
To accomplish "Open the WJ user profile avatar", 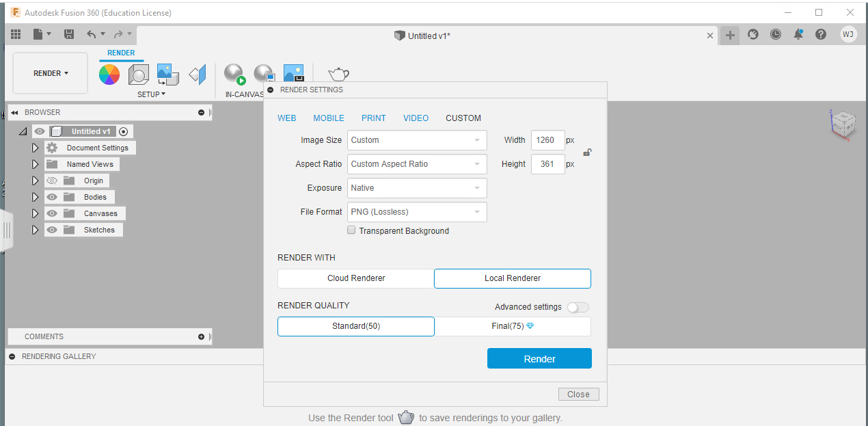I will (x=848, y=34).
